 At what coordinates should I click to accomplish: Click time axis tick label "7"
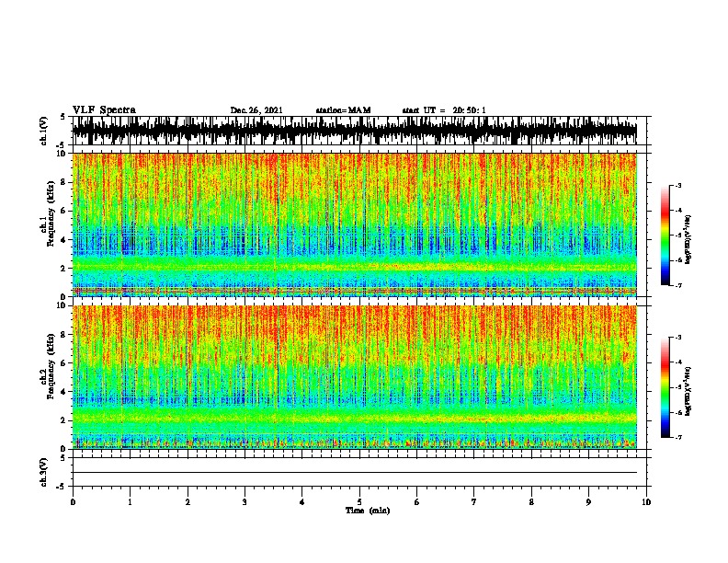tap(474, 502)
